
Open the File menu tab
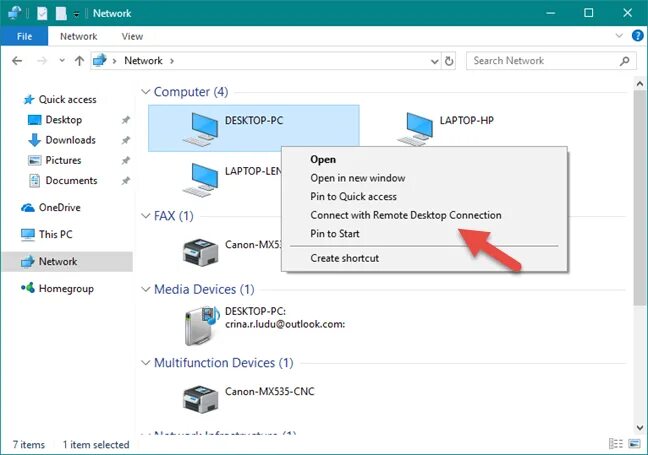(24, 36)
